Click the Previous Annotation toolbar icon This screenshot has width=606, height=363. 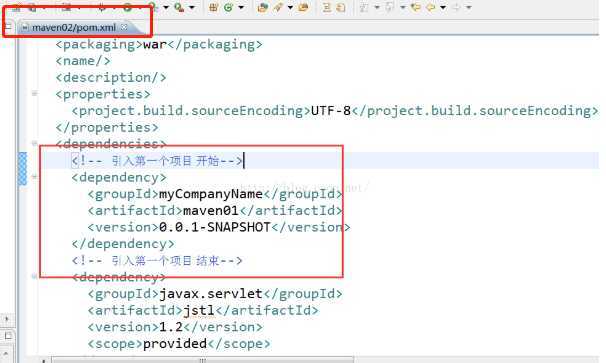(x=389, y=7)
